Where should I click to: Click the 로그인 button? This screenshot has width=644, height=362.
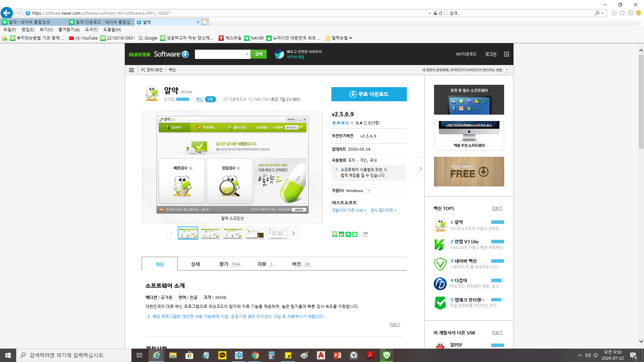pos(491,54)
